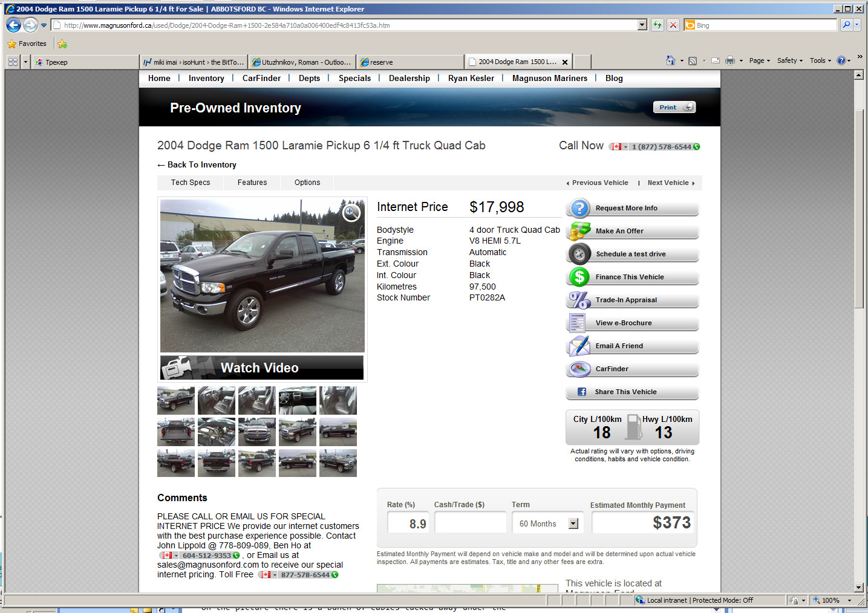Click the Rate (%) input field

(x=408, y=523)
